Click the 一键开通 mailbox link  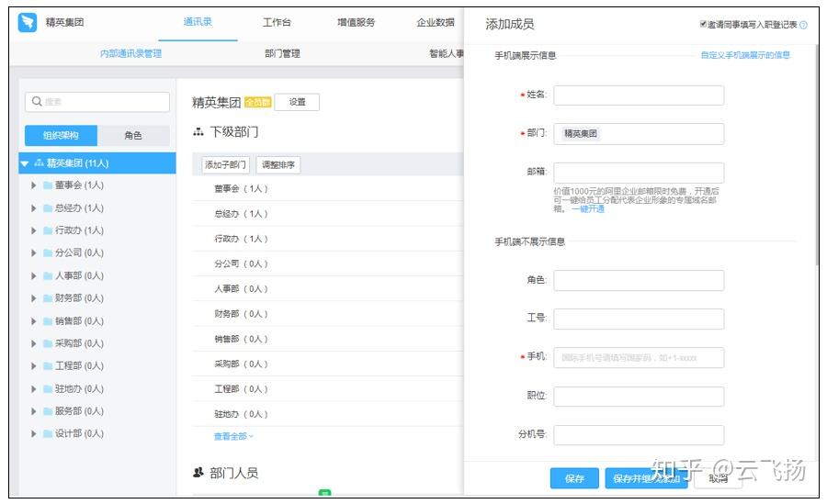tap(588, 209)
